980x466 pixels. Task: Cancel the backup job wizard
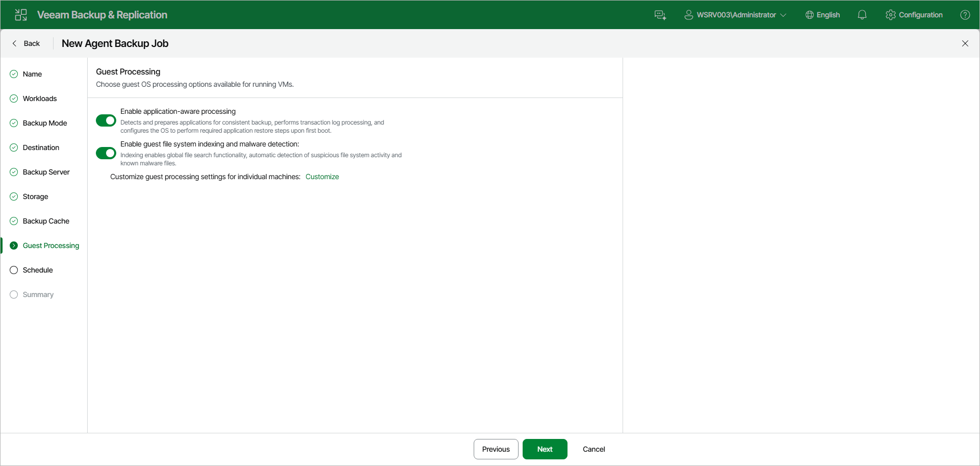click(x=594, y=449)
